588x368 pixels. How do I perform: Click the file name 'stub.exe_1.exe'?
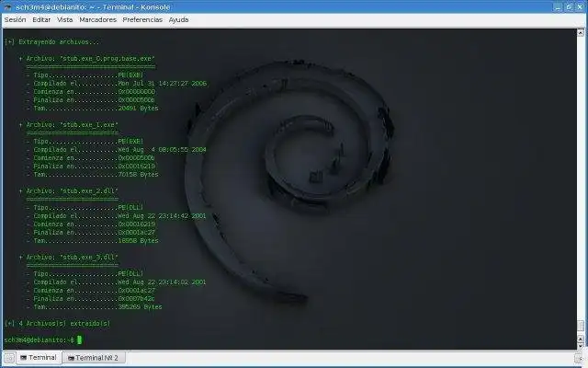coord(89,125)
